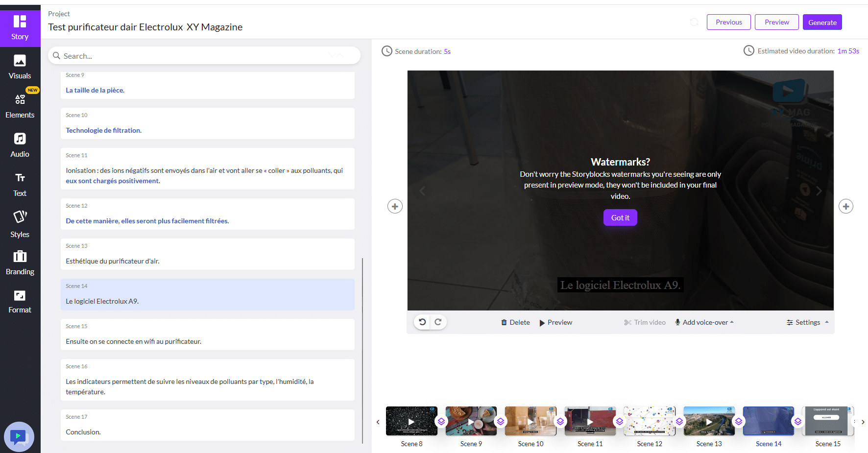Open the Format panel

pyautogui.click(x=20, y=302)
